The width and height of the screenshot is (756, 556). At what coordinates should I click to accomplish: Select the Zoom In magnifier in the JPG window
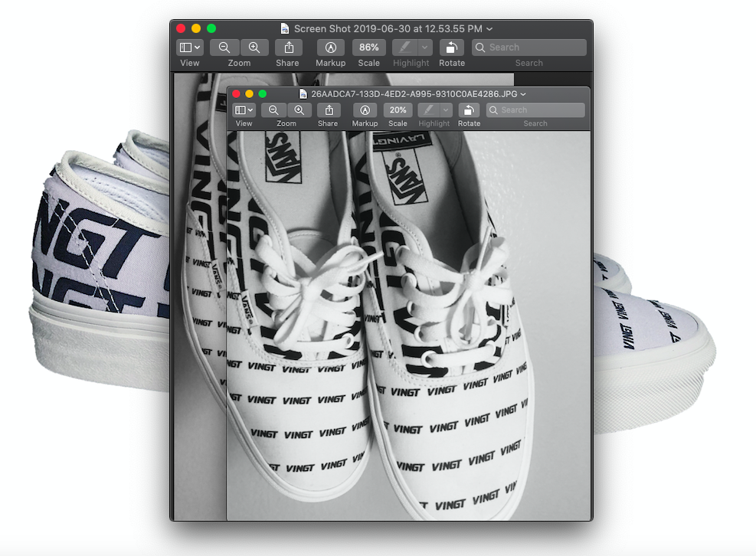pos(299,110)
